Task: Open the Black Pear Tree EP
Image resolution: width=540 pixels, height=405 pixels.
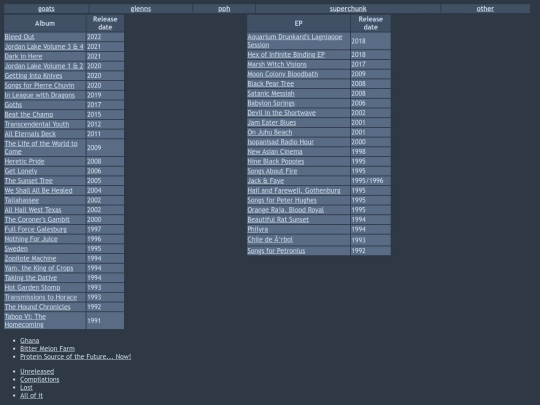Action: point(271,83)
